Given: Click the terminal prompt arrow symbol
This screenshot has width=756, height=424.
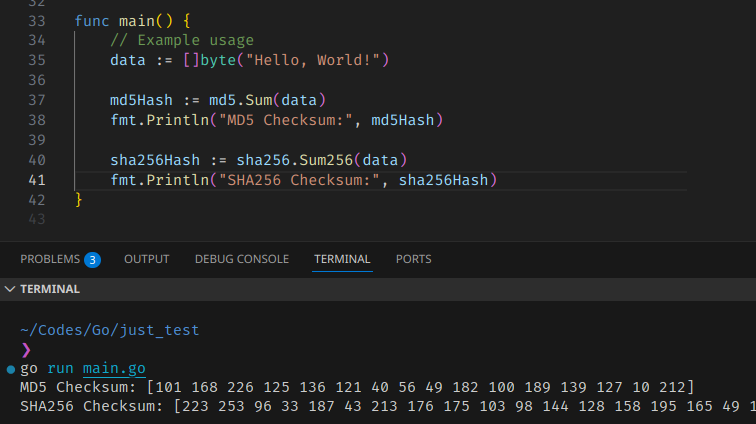Looking at the screenshot, I should pos(26,349).
